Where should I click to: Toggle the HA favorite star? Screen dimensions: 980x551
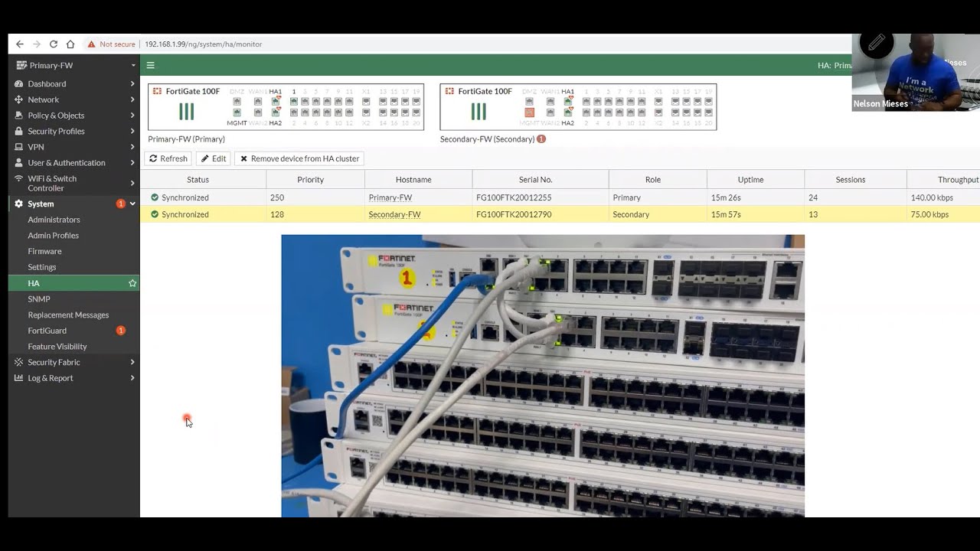pos(132,283)
